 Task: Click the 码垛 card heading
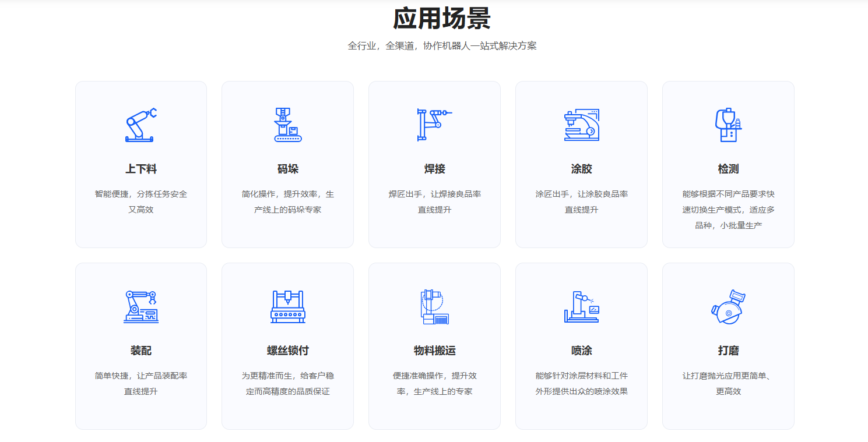(288, 169)
